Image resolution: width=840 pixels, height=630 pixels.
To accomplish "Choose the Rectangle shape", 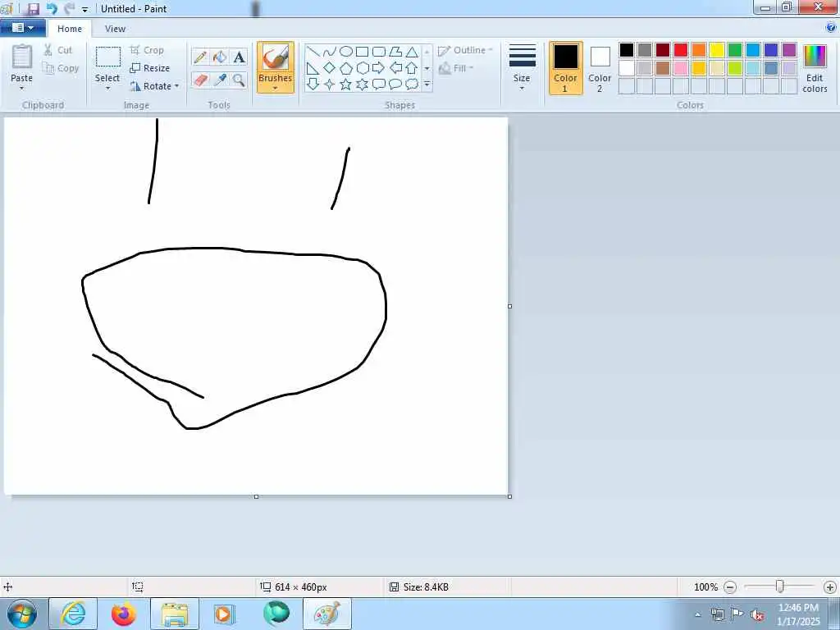I will coord(362,52).
